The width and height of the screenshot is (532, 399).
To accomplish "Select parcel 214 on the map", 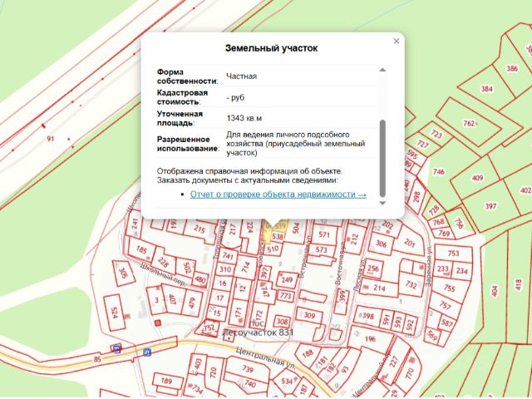I will click(x=379, y=288).
